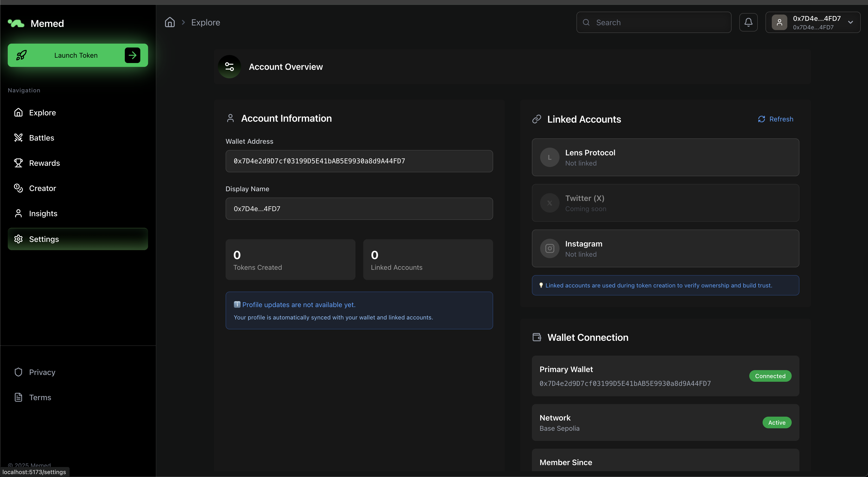Click the Insights person icon
868x477 pixels.
pos(18,213)
